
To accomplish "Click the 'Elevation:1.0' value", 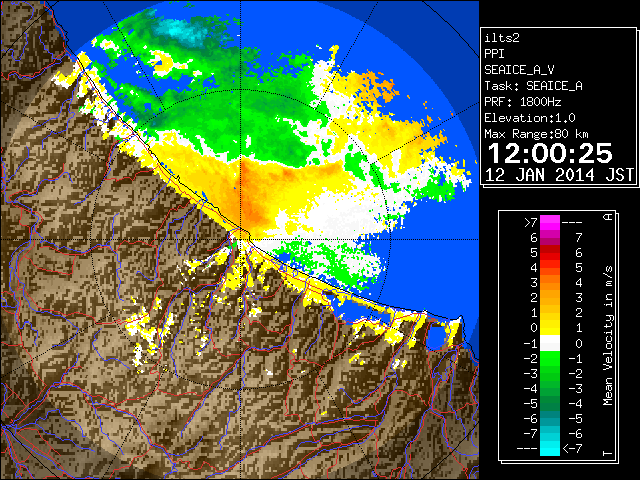I will coord(530,118).
